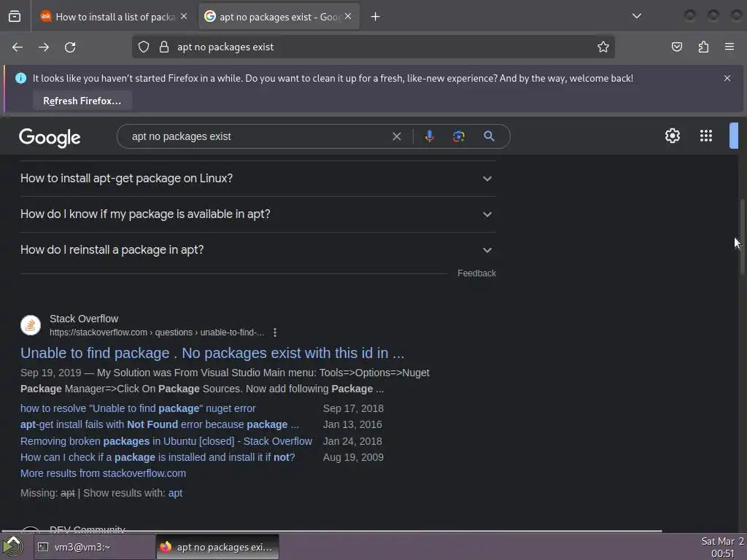This screenshot has width=747, height=560.
Task: Clear the Google search query with X
Action: pyautogui.click(x=396, y=136)
